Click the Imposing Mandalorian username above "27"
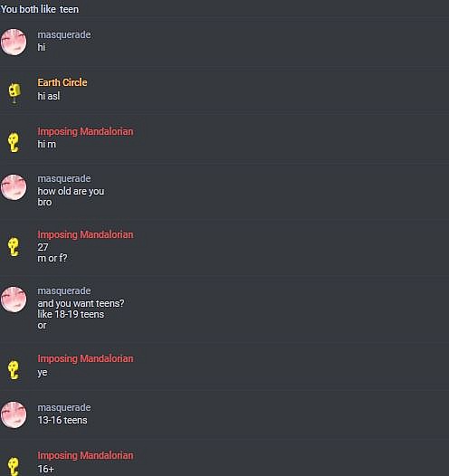The image size is (449, 476). click(x=85, y=234)
